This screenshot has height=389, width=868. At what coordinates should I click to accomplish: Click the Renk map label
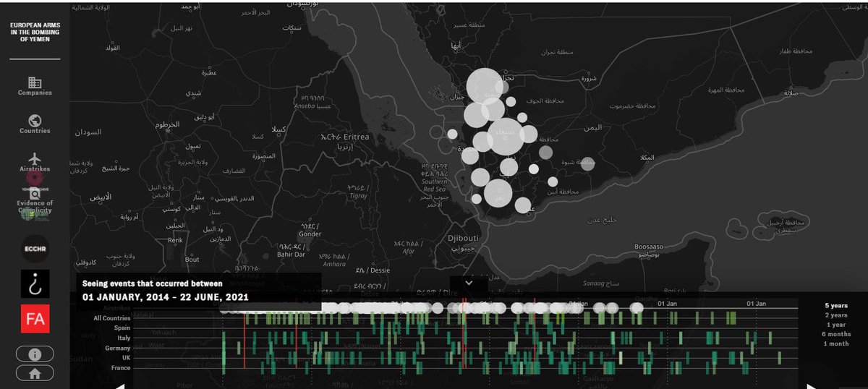pyautogui.click(x=175, y=239)
